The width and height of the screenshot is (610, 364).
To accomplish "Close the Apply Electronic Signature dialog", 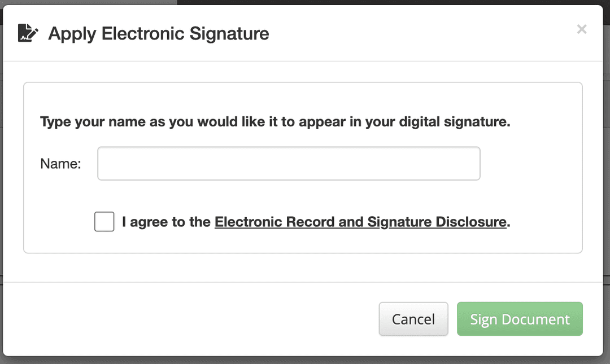I will click(x=582, y=29).
